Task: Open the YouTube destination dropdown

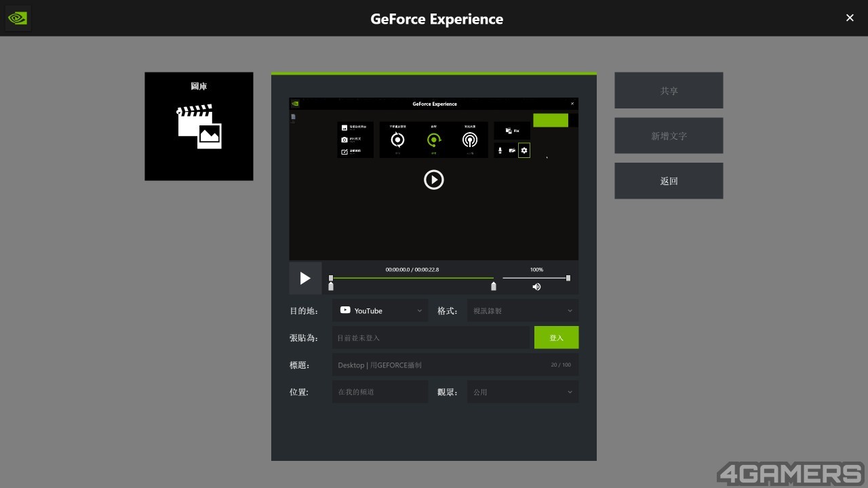Action: (x=380, y=310)
